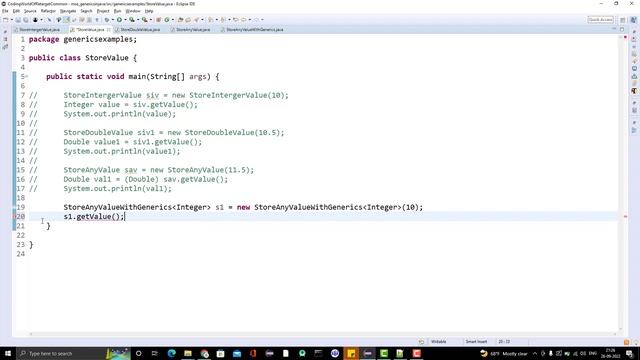
Task: Click the s1.getValue() code on line 20
Action: tap(93, 216)
